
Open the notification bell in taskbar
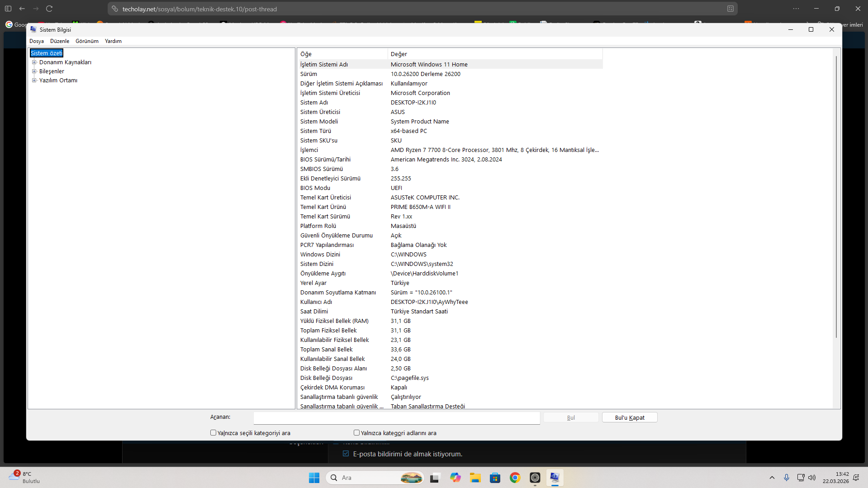(856, 478)
